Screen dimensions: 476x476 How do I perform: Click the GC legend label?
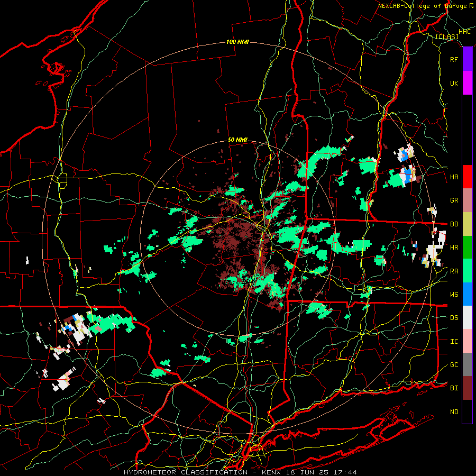454,365
